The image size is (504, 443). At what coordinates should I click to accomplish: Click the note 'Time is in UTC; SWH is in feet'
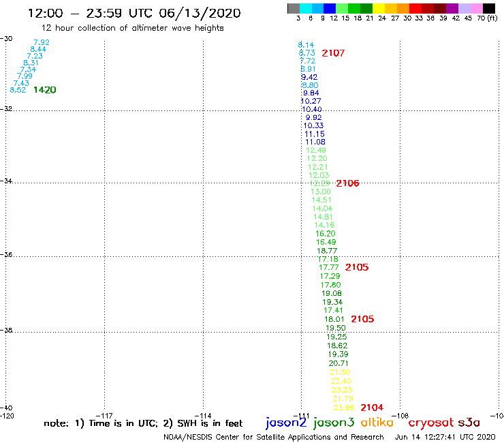[143, 423]
